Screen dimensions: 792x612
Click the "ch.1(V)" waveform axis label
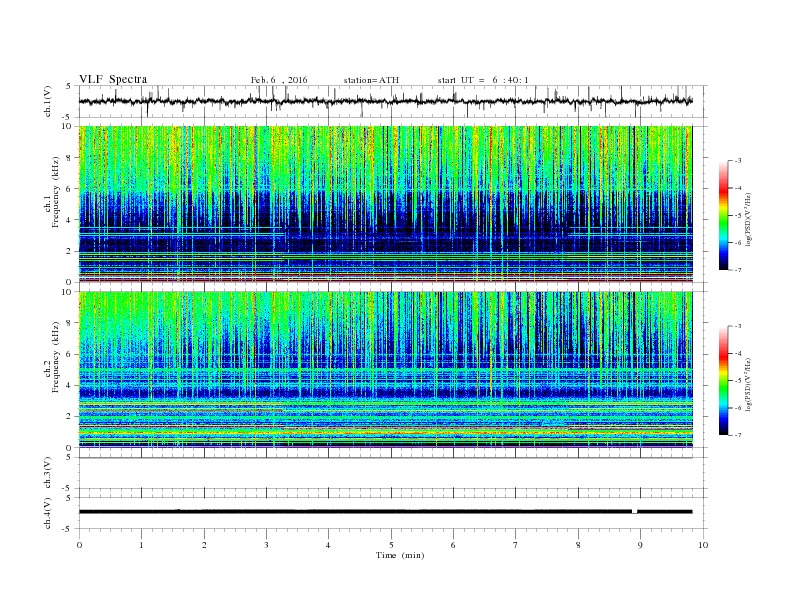pyautogui.click(x=48, y=101)
